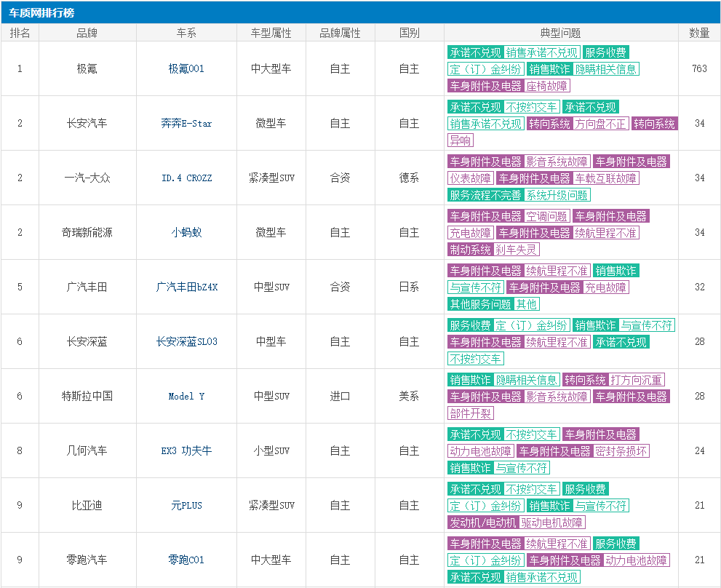Select the 比亚迪 brand cell
The width and height of the screenshot is (721, 588).
tap(87, 505)
